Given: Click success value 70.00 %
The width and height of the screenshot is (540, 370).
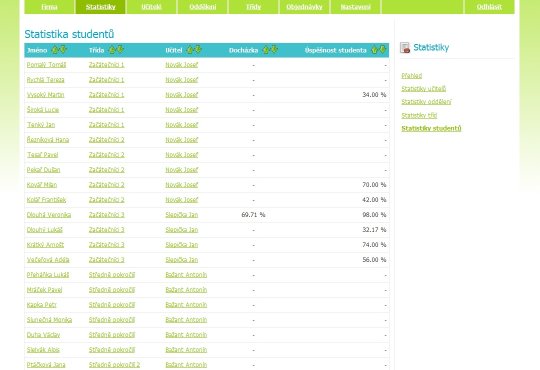Looking at the screenshot, I should click(374, 185).
